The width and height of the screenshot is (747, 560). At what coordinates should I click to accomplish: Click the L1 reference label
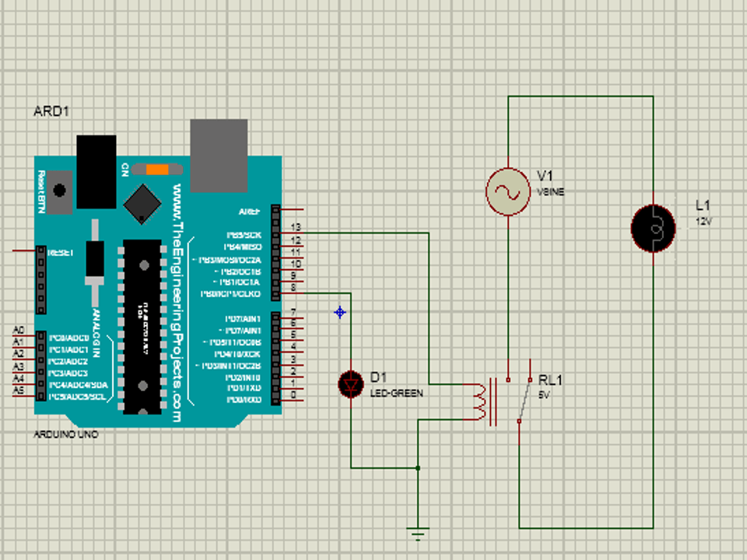(x=703, y=205)
